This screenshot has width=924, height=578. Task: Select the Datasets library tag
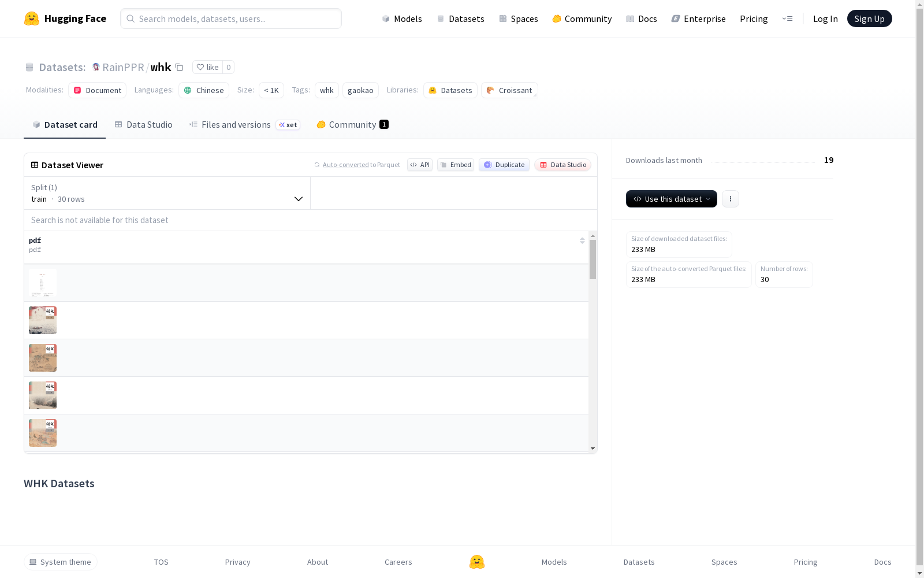(450, 90)
